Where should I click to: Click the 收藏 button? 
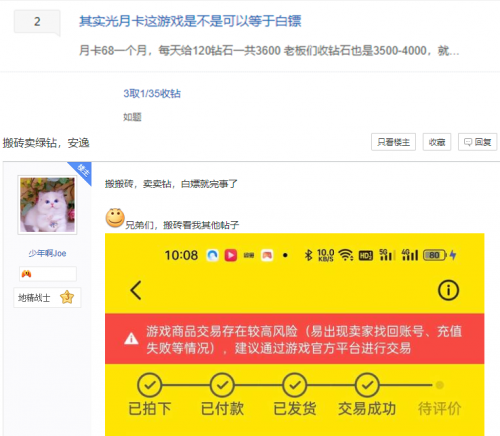tap(437, 142)
